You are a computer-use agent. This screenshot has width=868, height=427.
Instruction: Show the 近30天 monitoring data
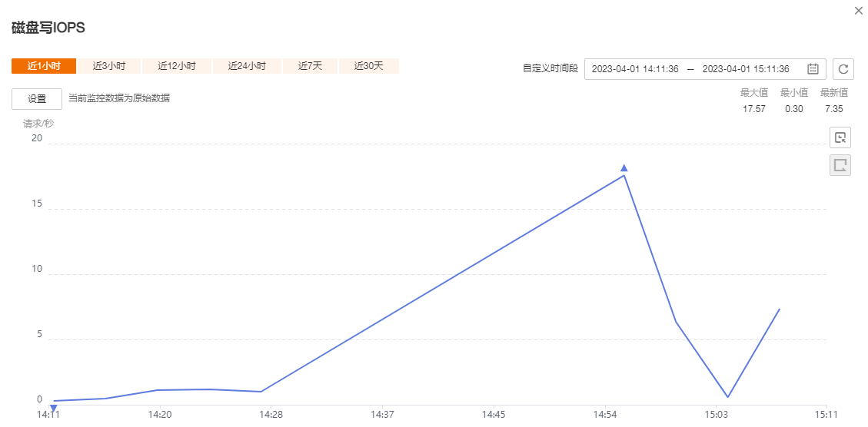[368, 66]
